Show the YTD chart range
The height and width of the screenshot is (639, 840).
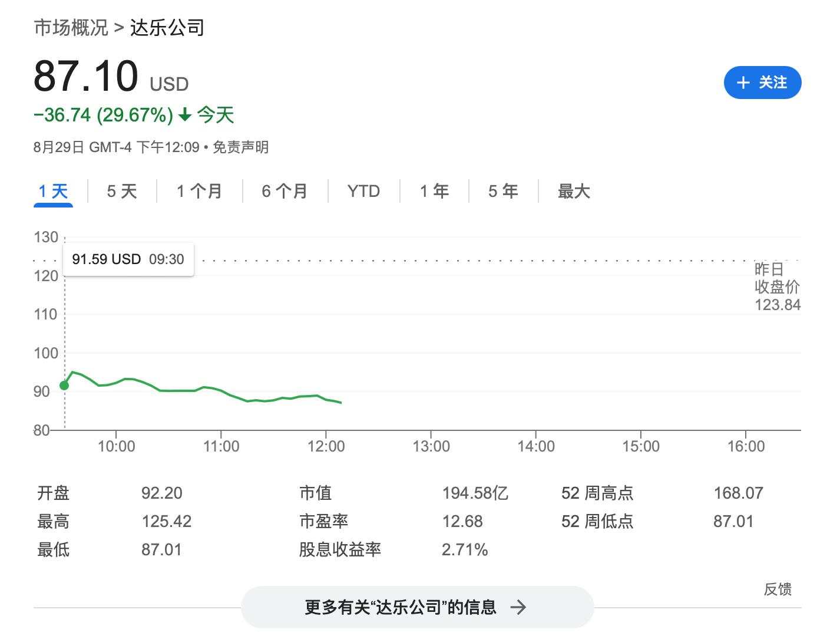pyautogui.click(x=363, y=191)
